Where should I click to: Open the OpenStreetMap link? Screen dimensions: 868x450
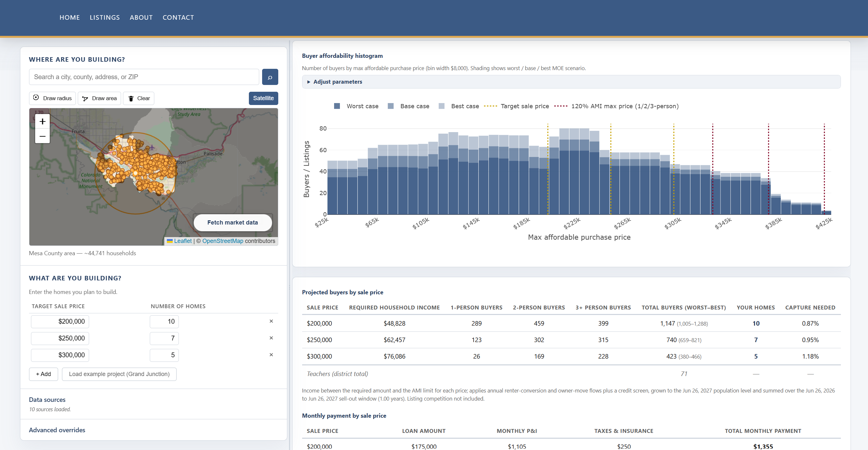(x=223, y=241)
